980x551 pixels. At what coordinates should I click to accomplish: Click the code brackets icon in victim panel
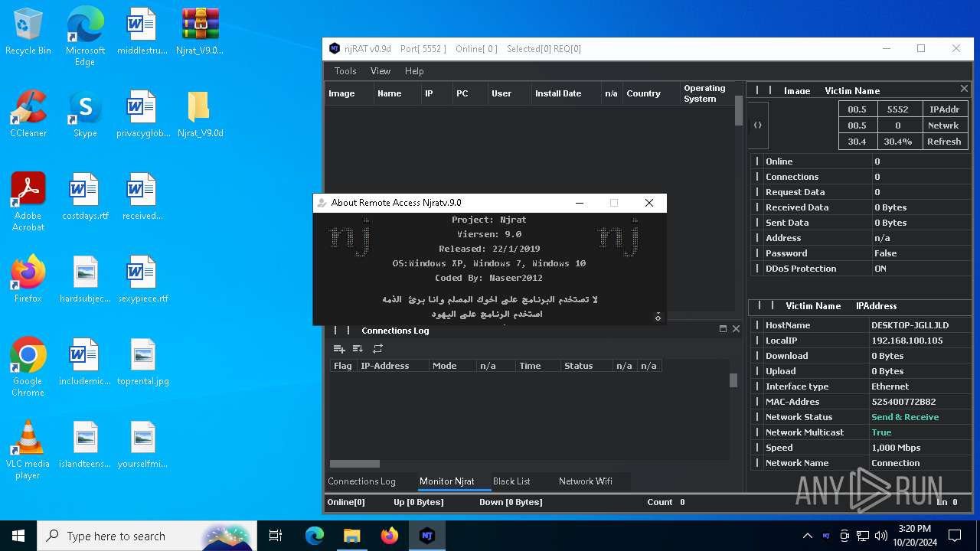(x=757, y=125)
